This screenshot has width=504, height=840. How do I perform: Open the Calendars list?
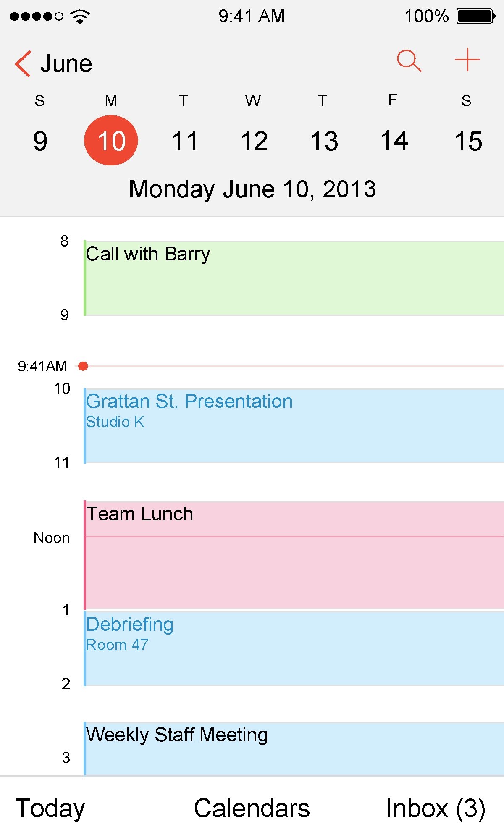click(252, 808)
